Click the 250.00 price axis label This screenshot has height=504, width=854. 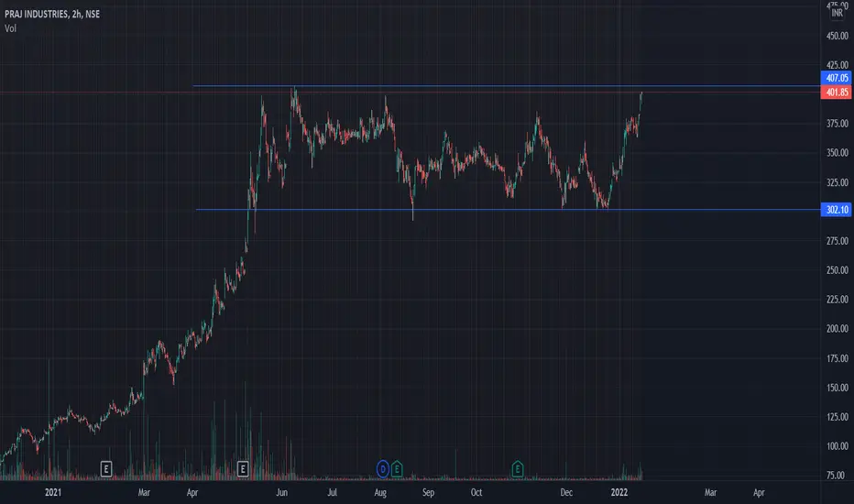tap(838, 270)
